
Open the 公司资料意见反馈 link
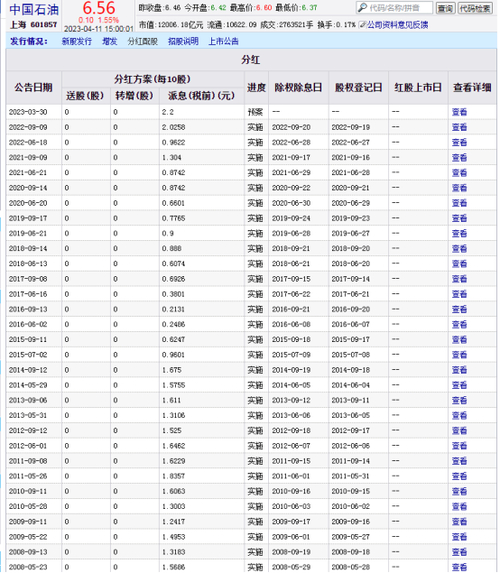[x=397, y=25]
